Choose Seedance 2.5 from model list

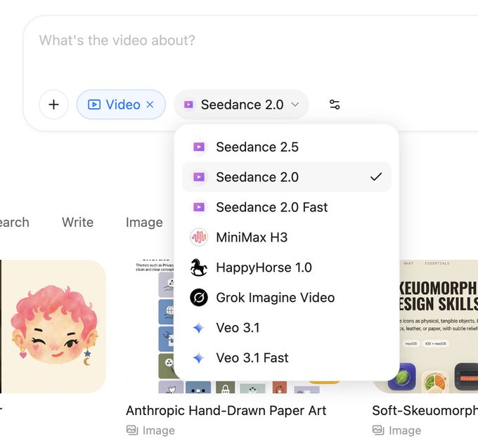click(287, 147)
